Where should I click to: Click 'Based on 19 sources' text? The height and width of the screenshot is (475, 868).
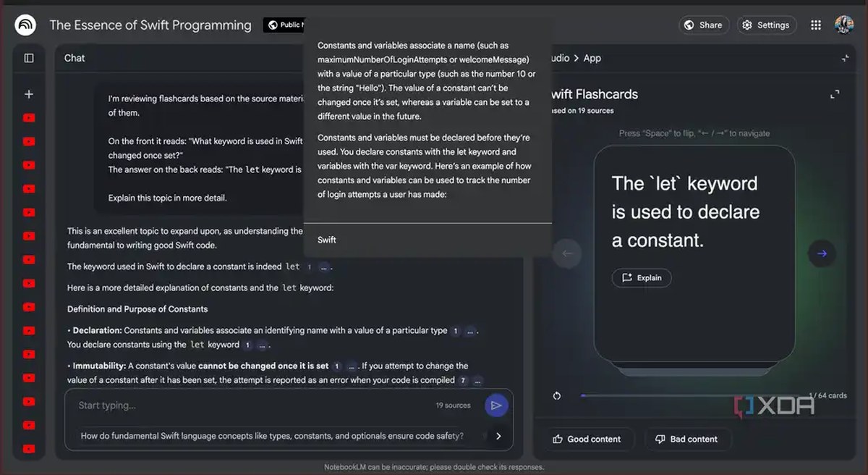click(582, 111)
